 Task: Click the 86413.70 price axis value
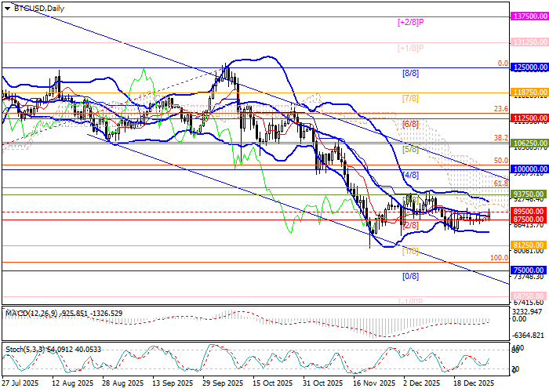(529, 225)
